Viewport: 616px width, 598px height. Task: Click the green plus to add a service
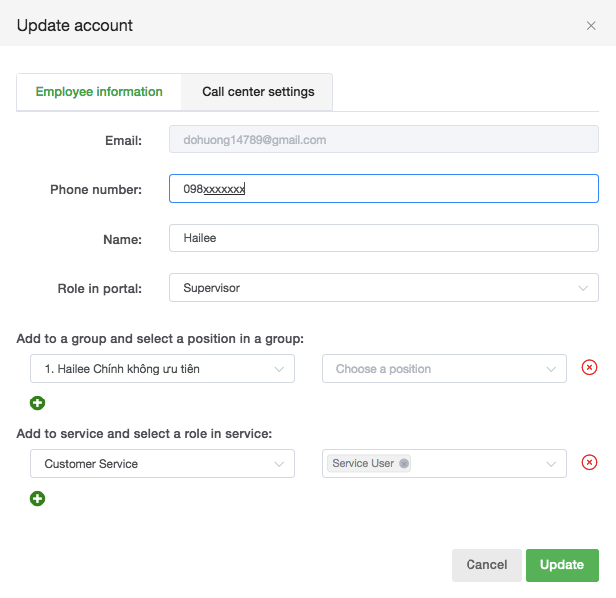point(38,498)
